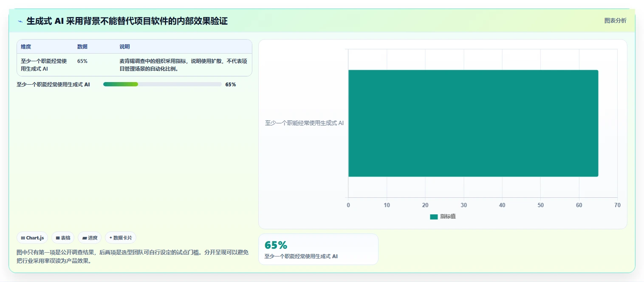Click the teal legend color swatch
The width and height of the screenshot is (644, 282).
(434, 217)
